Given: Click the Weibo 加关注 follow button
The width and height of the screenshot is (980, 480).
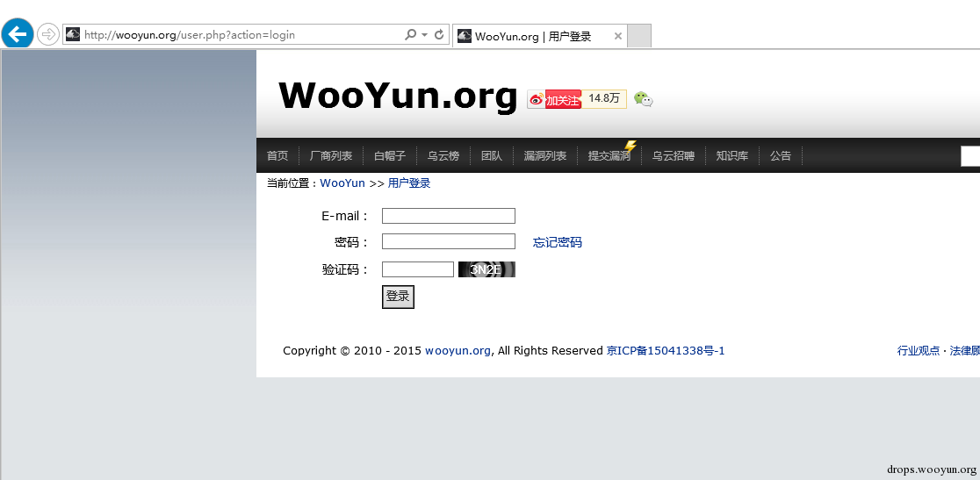Looking at the screenshot, I should click(554, 99).
